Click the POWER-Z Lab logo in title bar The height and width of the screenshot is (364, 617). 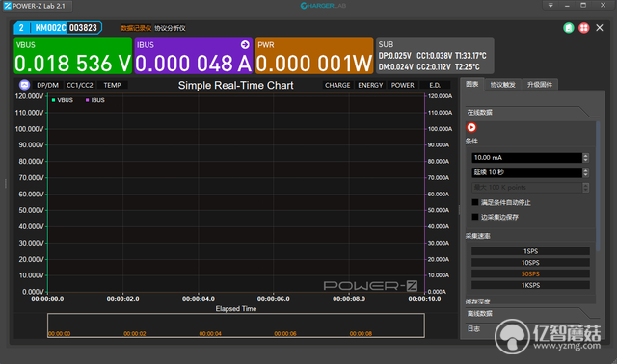click(x=8, y=6)
